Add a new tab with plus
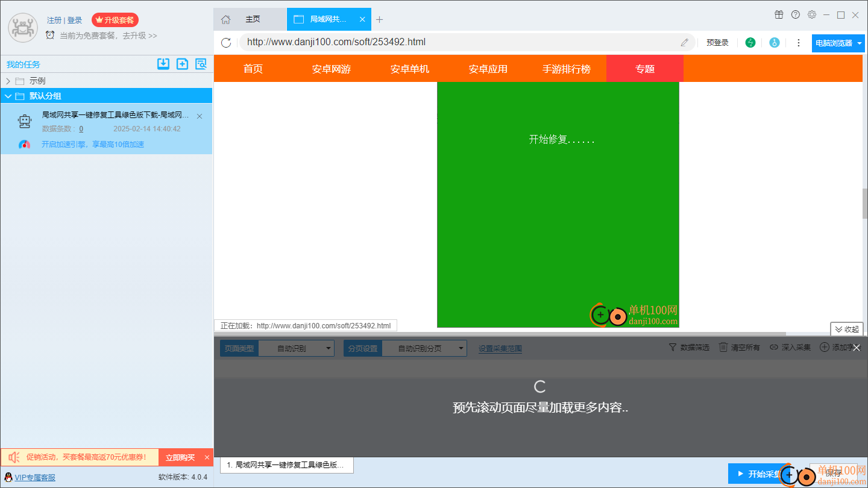 point(379,19)
